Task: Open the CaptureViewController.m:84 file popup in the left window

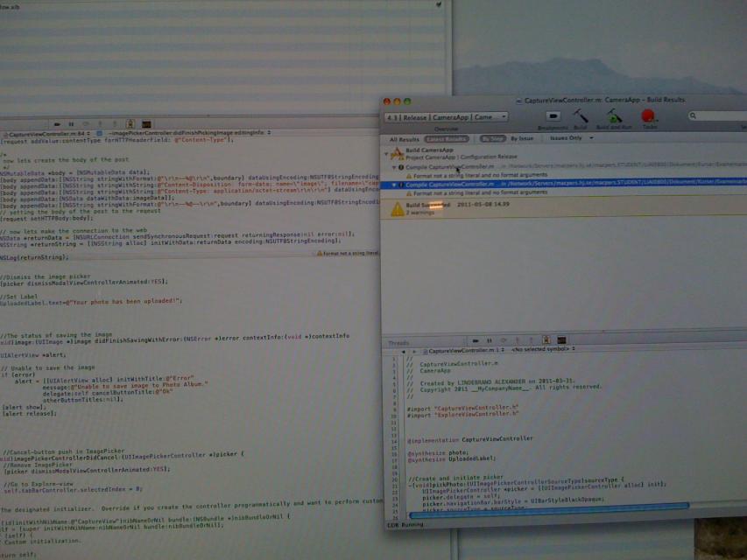Action: coord(47,134)
